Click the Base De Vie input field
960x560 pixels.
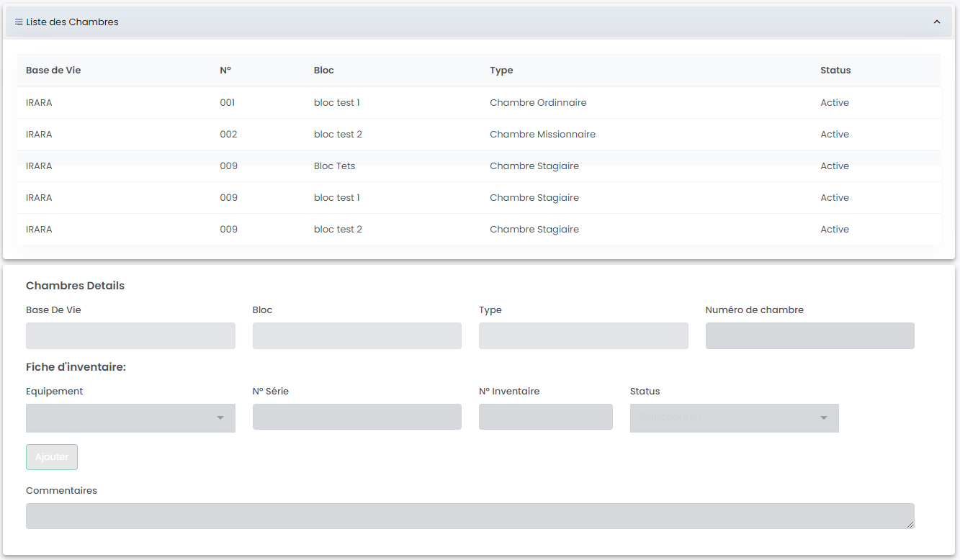(130, 336)
